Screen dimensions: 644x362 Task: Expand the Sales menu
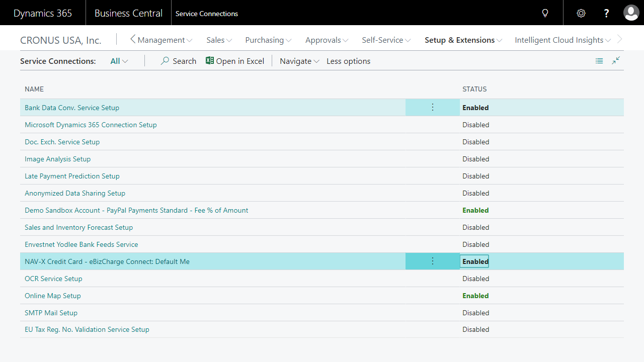(219, 40)
